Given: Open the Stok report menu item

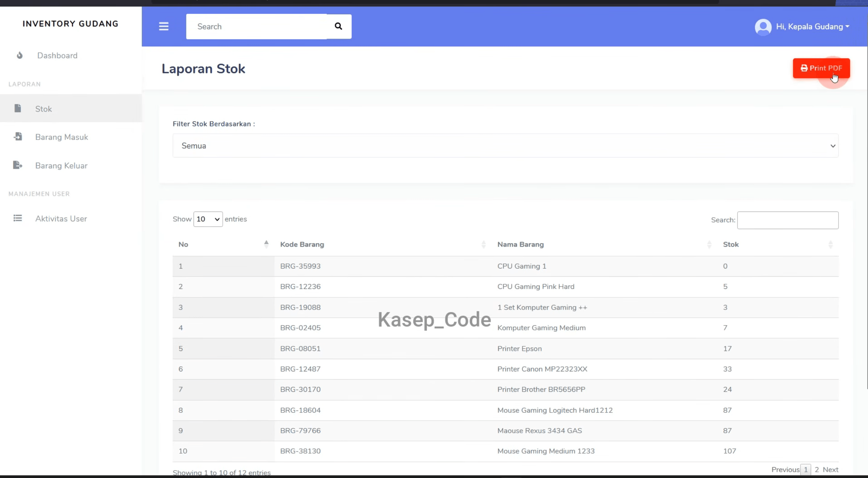Looking at the screenshot, I should click(71, 109).
